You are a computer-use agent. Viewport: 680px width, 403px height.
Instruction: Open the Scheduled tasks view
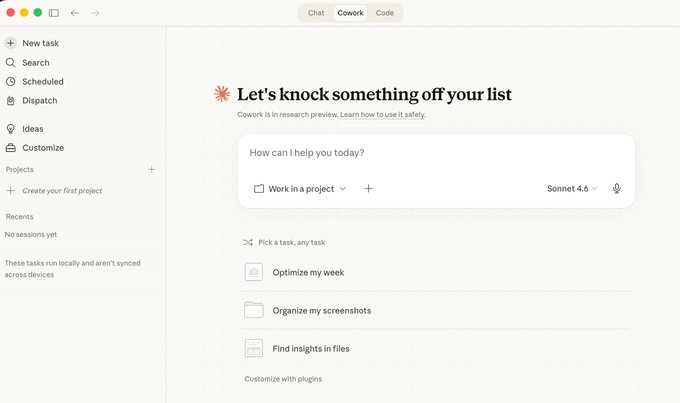42,81
